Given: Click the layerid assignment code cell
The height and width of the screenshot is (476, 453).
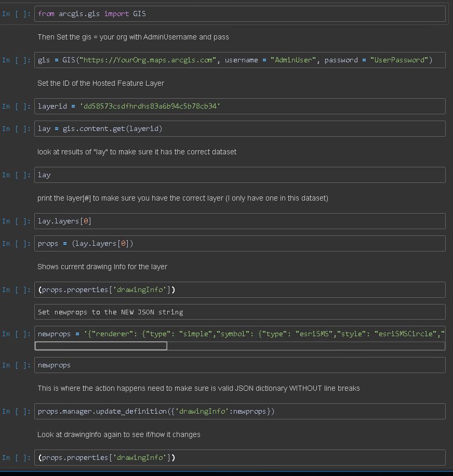Looking at the screenshot, I should (x=240, y=107).
